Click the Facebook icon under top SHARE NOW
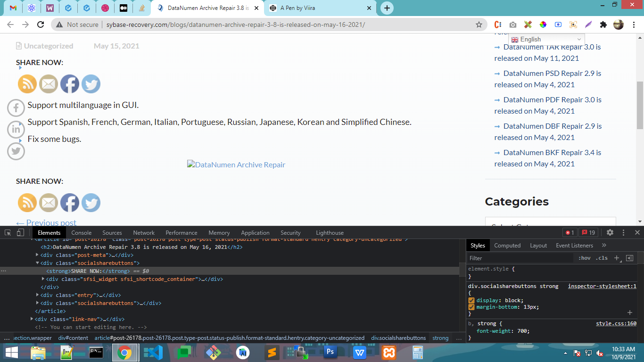The image size is (644, 362). (70, 84)
